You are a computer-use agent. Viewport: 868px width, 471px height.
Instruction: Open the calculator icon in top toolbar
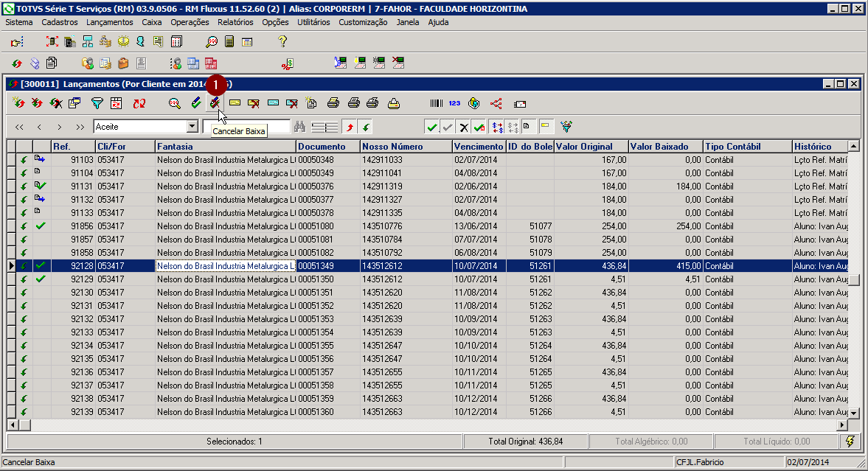coord(230,42)
